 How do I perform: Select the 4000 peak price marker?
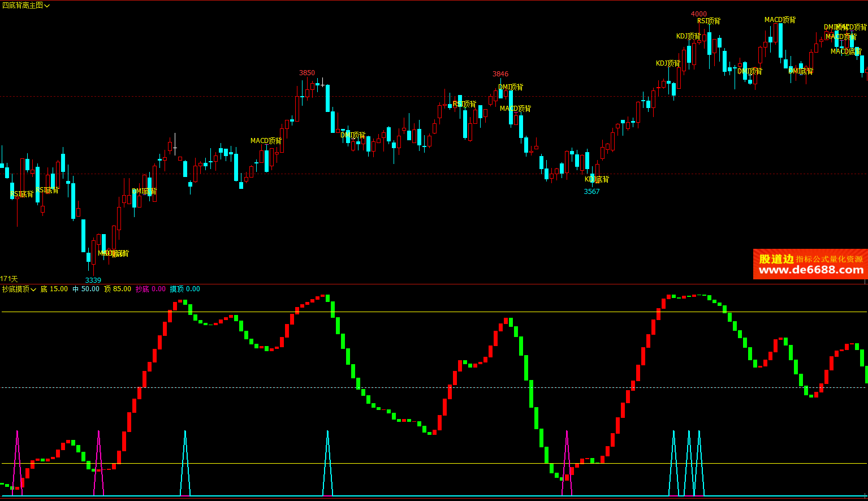pos(698,14)
